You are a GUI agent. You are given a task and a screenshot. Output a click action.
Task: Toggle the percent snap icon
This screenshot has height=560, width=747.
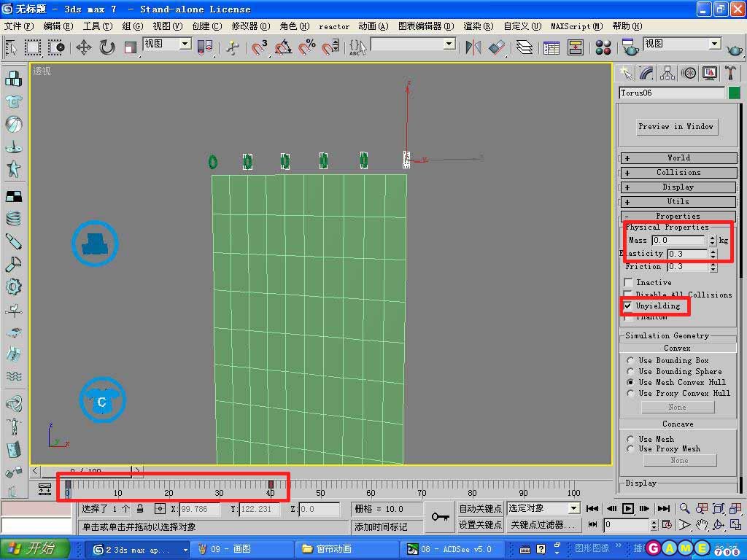tap(307, 47)
